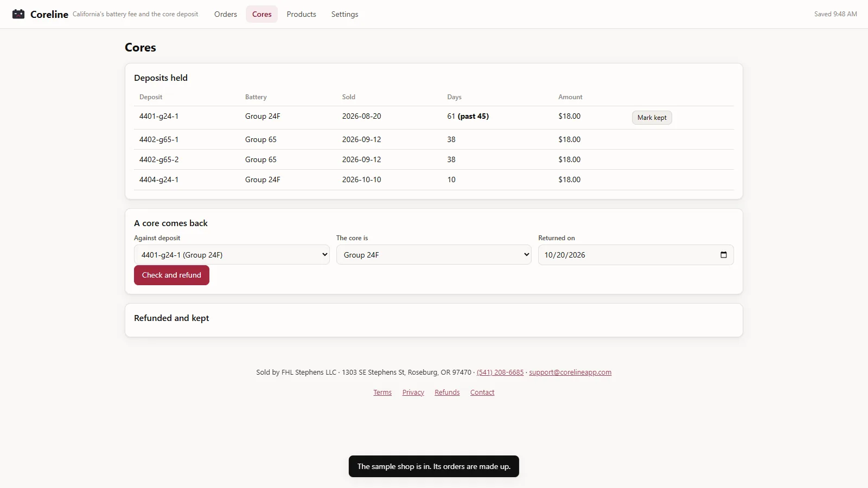
Task: Click the Returned on date field
Action: 636,255
